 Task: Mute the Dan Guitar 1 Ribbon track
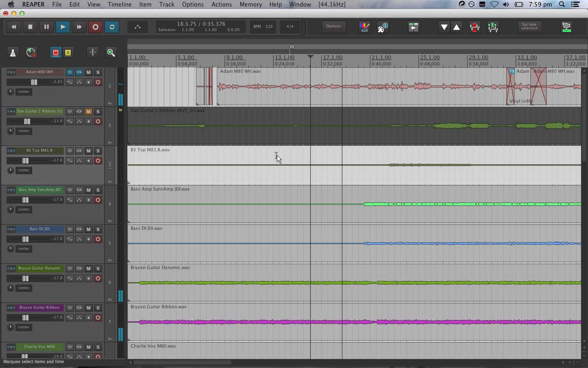click(89, 112)
